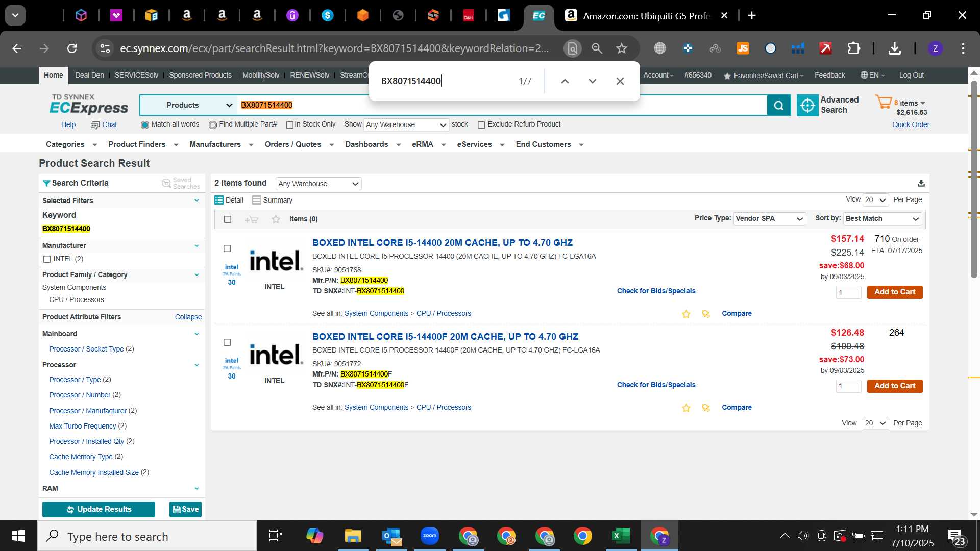Image resolution: width=980 pixels, height=551 pixels.
Task: Open Zoom from the taskbar
Action: click(430, 536)
